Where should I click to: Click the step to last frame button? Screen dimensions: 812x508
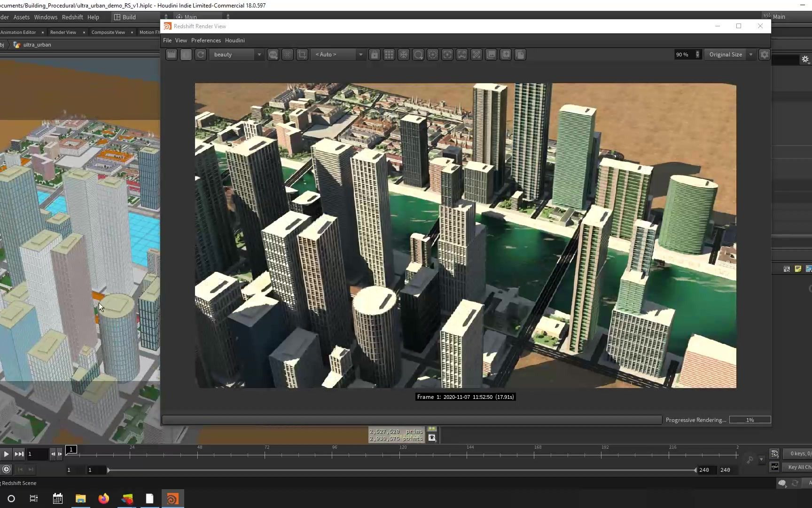(x=19, y=454)
